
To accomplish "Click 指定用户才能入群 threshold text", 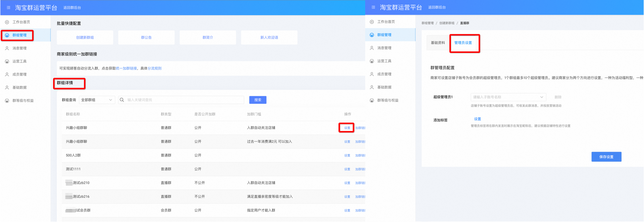I will coord(261,210).
